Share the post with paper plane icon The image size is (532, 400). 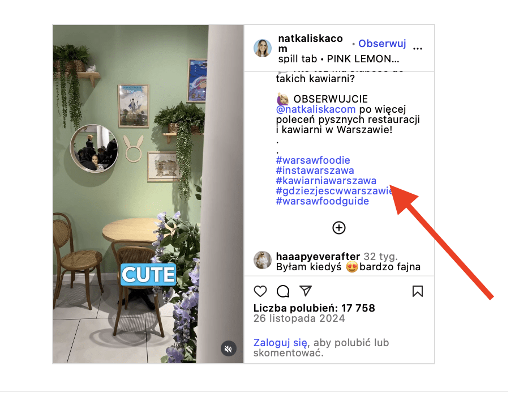coord(306,291)
